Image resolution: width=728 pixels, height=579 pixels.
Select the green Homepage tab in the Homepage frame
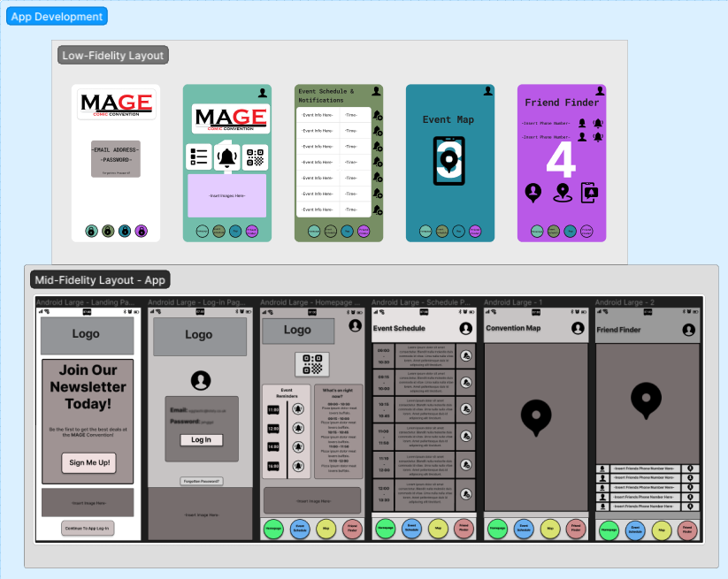pos(274,529)
